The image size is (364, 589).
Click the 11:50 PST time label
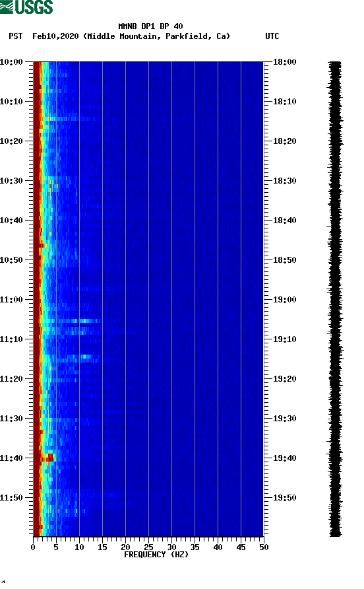[x=11, y=498]
